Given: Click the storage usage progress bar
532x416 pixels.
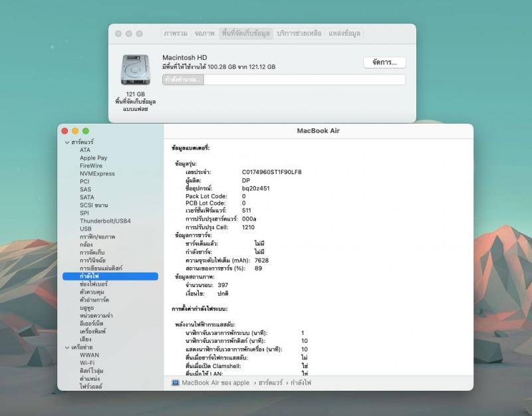Looking at the screenshot, I should [x=284, y=80].
